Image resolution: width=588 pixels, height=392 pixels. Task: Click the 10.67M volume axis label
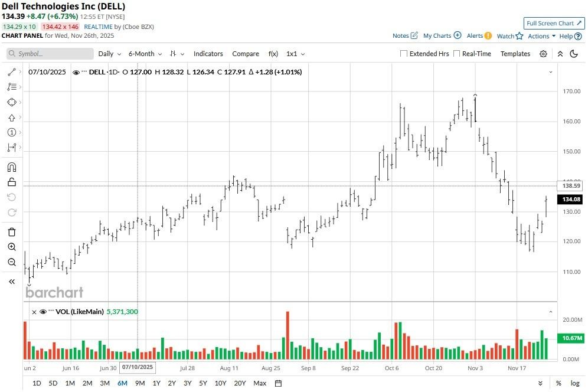(571, 338)
